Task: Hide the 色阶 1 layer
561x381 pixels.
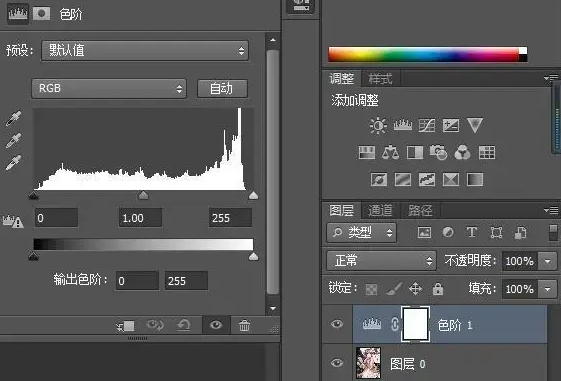Action: coord(337,324)
